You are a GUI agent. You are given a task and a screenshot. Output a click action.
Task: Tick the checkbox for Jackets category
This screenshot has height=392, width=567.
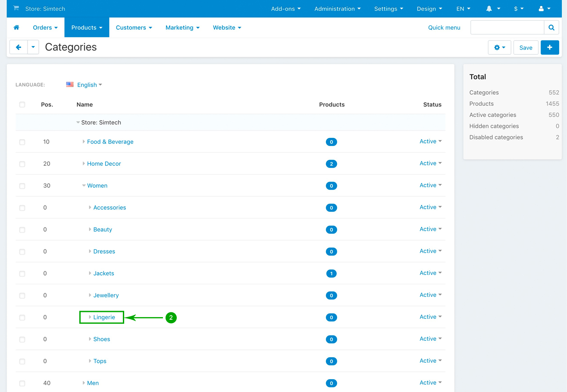point(22,274)
